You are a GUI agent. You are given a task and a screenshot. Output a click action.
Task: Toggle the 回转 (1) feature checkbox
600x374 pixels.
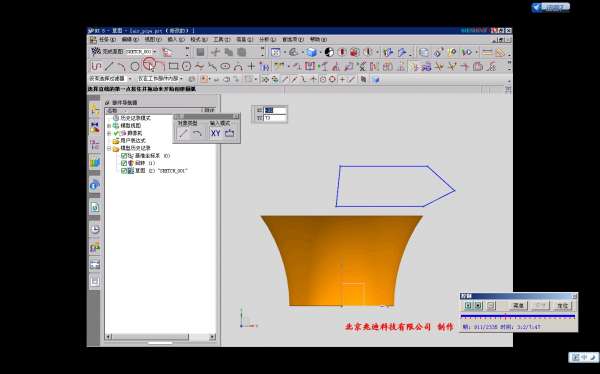pyautogui.click(x=124, y=163)
